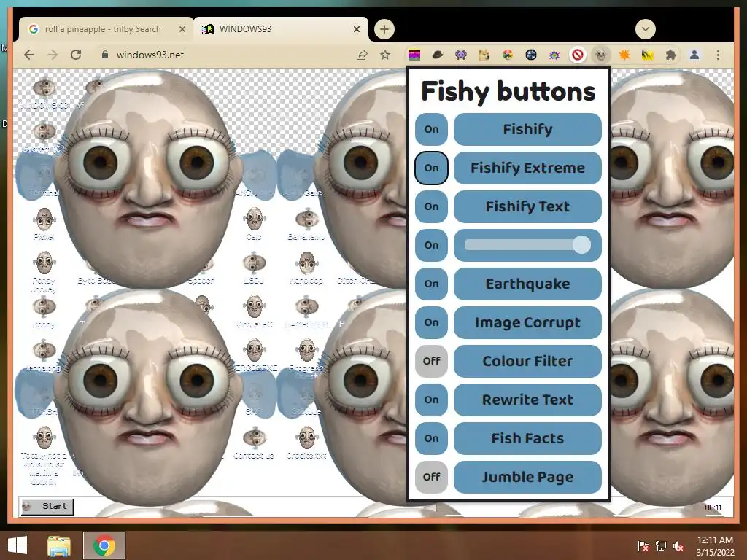The height and width of the screenshot is (560, 747).
Task: Click the Chrome taskbar icon
Action: click(x=104, y=545)
